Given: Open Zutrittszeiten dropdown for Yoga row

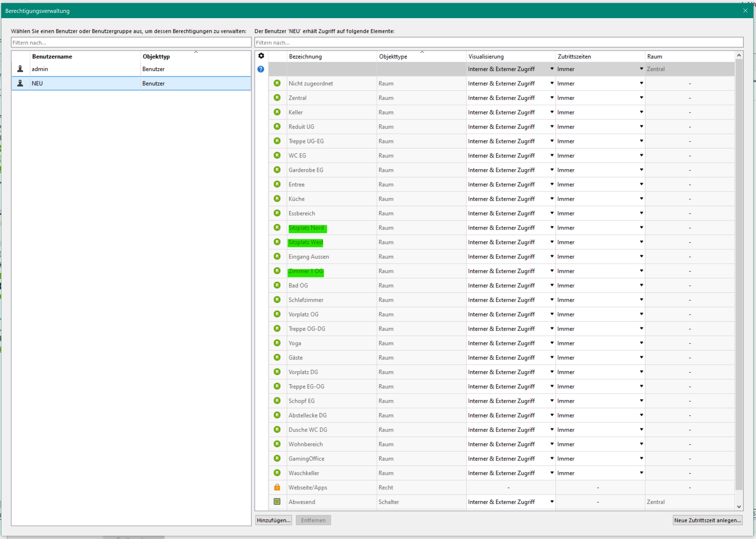Looking at the screenshot, I should click(641, 343).
